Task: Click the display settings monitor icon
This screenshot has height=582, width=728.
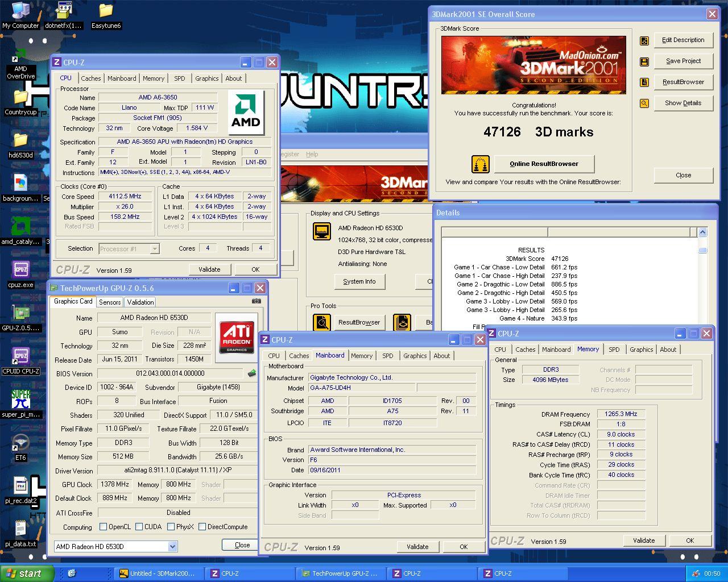Action: pos(322,231)
